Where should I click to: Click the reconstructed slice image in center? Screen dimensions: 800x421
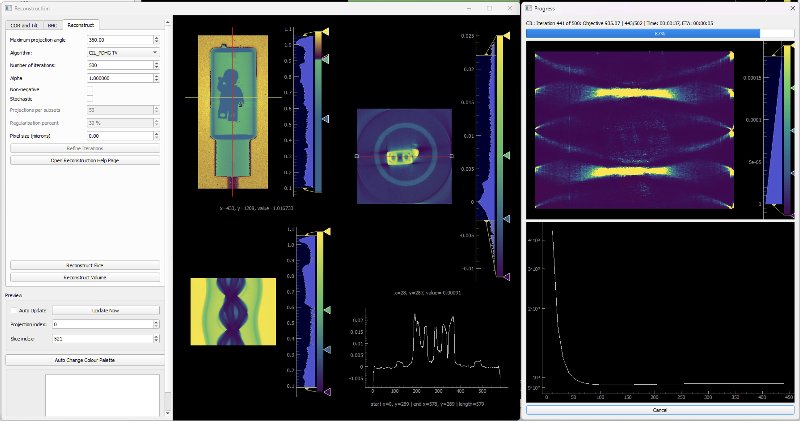click(404, 156)
